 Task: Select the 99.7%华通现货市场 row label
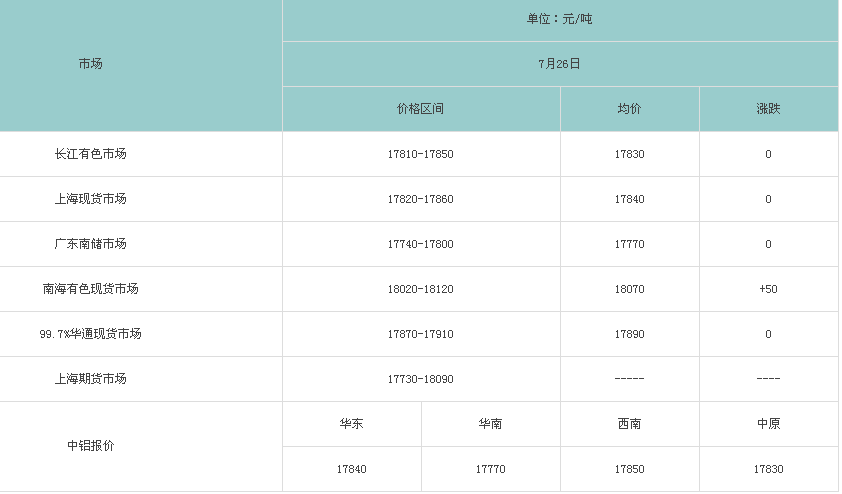[x=90, y=334]
